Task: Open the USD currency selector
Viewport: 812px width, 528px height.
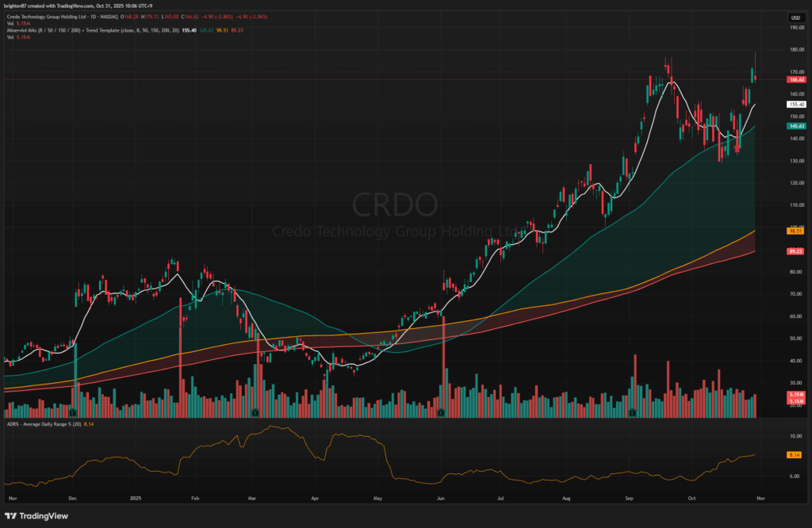Action: pos(794,17)
